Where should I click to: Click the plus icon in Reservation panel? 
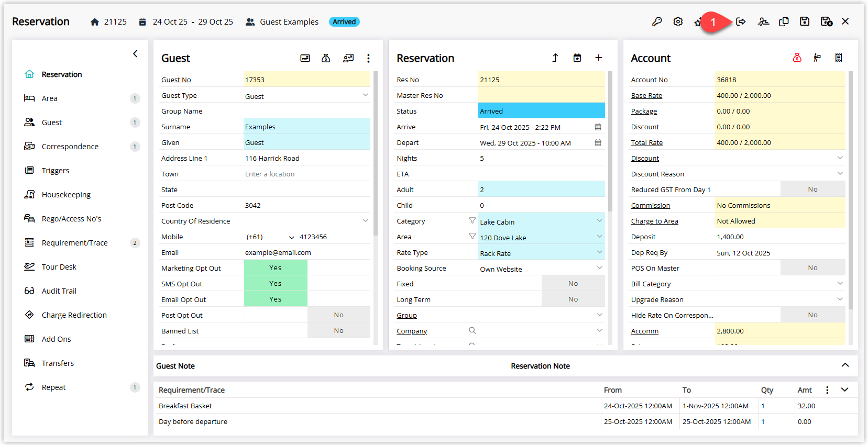[599, 58]
